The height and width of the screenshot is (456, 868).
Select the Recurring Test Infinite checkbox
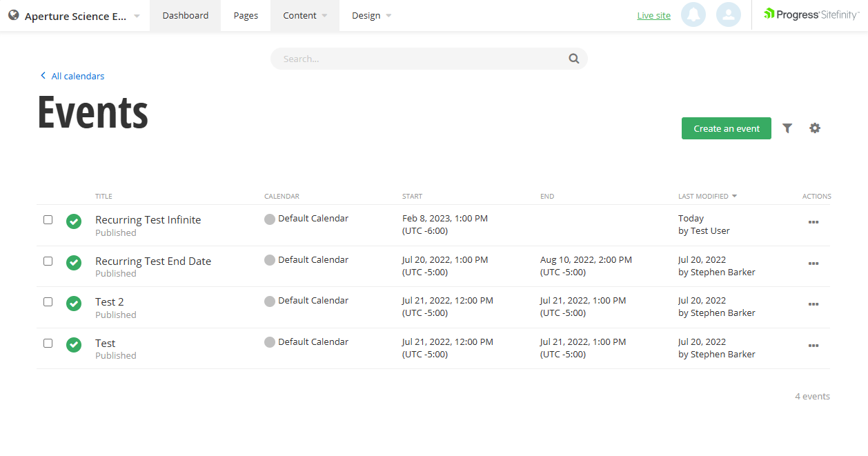click(x=48, y=219)
